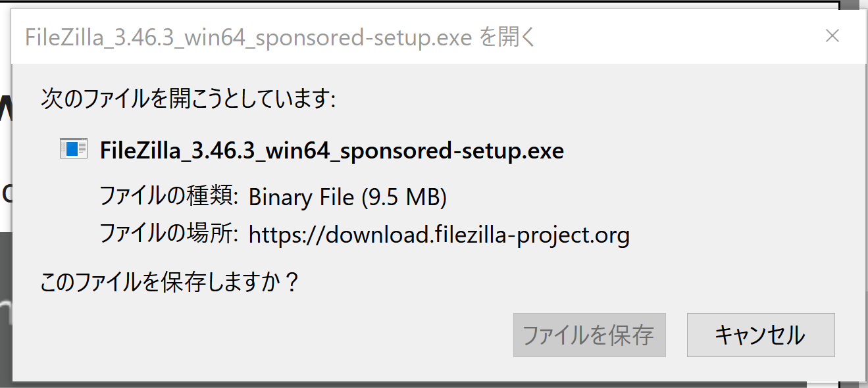Click the 9.5 MB file size text
Screen dimensions: 868x388
point(404,197)
